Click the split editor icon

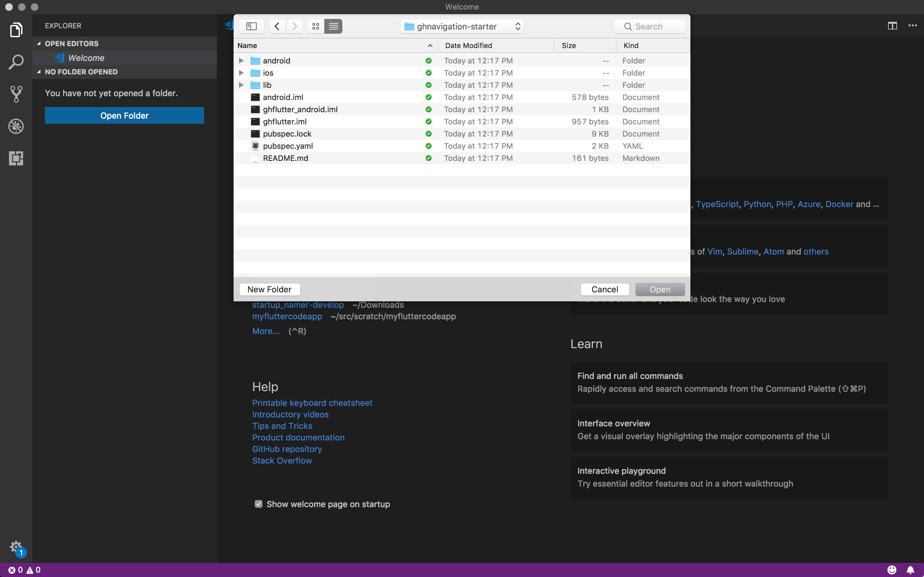892,26
